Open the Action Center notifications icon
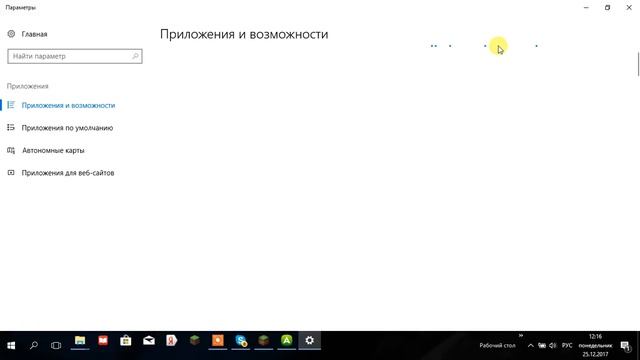This screenshot has width=640, height=360. click(x=626, y=346)
